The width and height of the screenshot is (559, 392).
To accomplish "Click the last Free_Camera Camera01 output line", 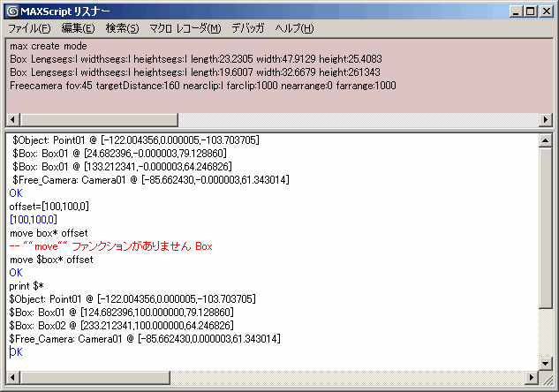I will point(145,339).
